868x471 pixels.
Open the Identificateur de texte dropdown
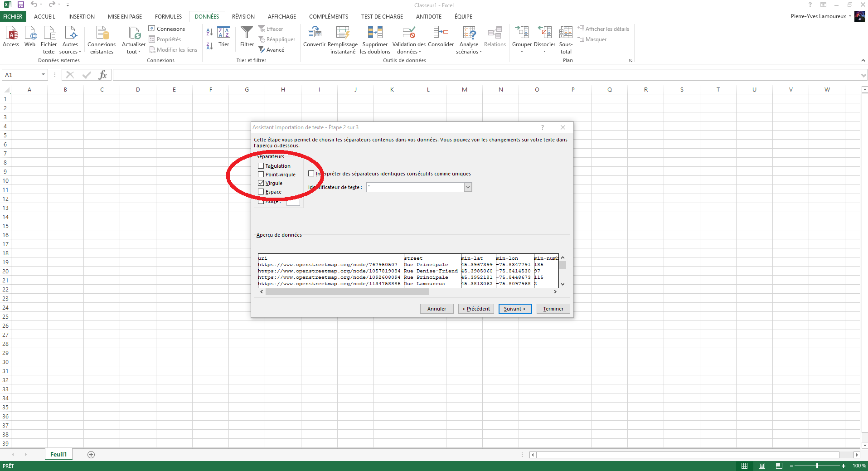468,187
